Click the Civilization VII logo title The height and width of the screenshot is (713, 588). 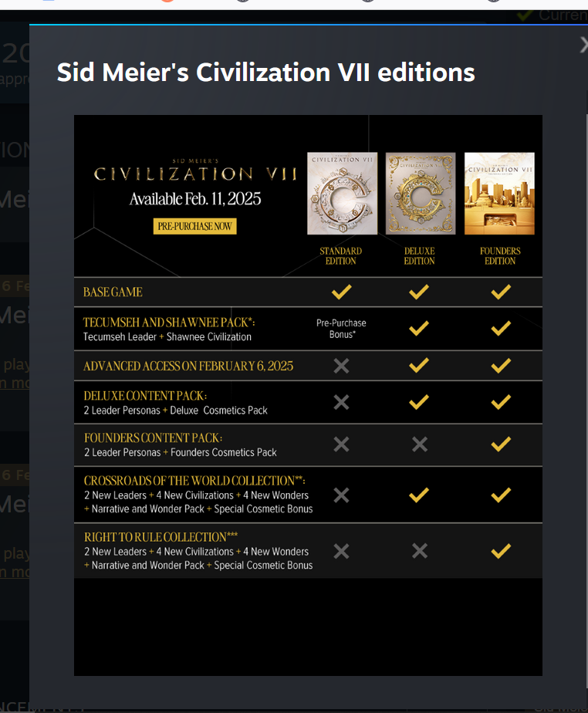[194, 173]
